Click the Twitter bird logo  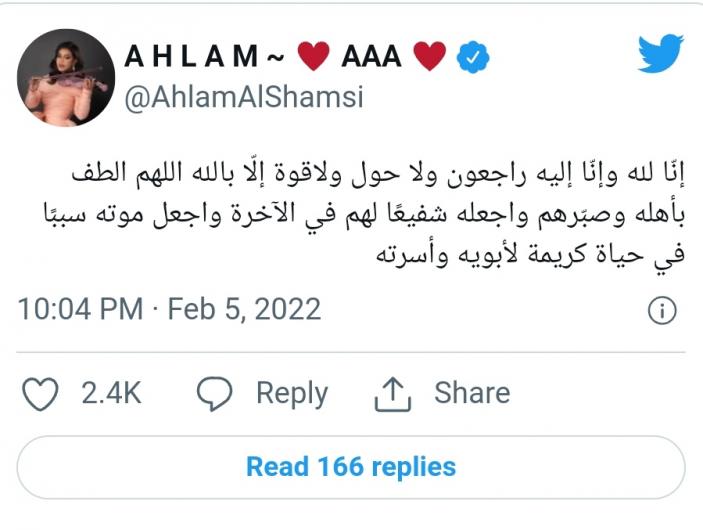click(661, 53)
